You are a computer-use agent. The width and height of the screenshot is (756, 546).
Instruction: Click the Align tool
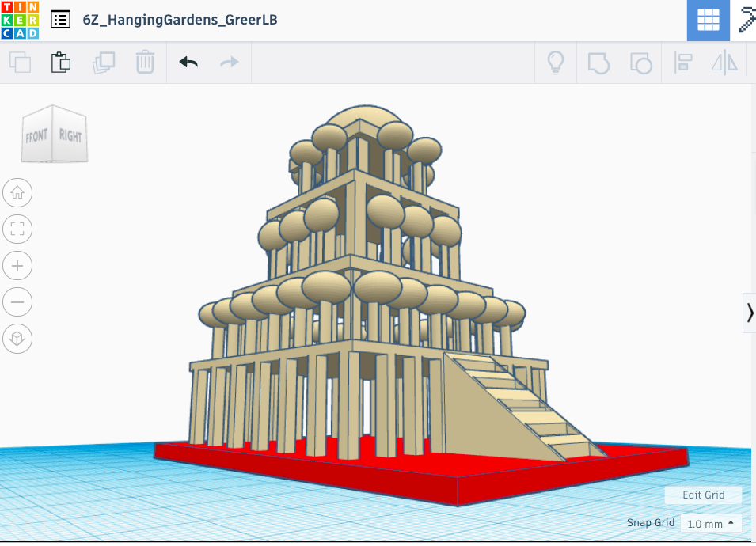[682, 63]
